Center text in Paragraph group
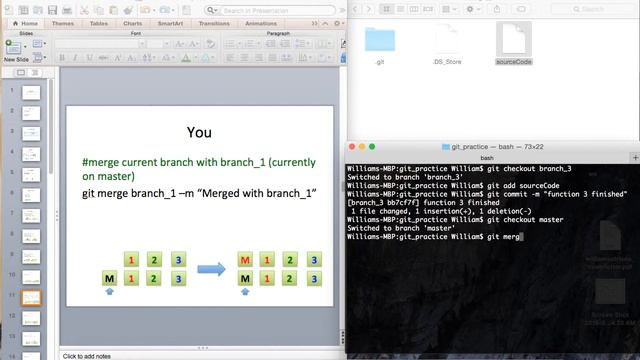This screenshot has width=640, height=360. click(244, 58)
